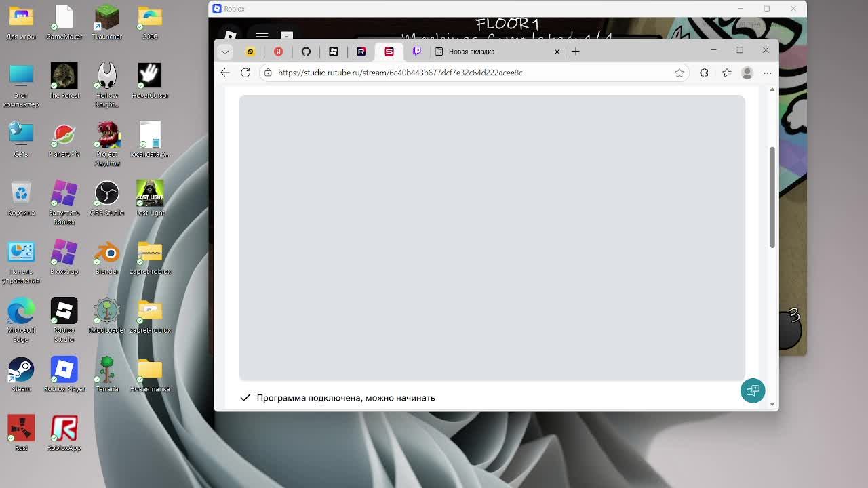Open the browser profile menu
This screenshot has width=868, height=488.
[747, 73]
